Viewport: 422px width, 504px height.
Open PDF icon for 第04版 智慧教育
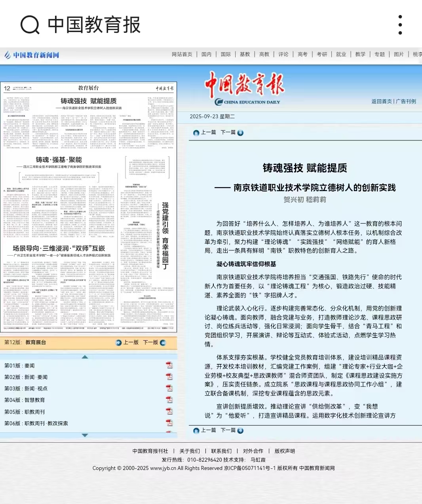169,400
